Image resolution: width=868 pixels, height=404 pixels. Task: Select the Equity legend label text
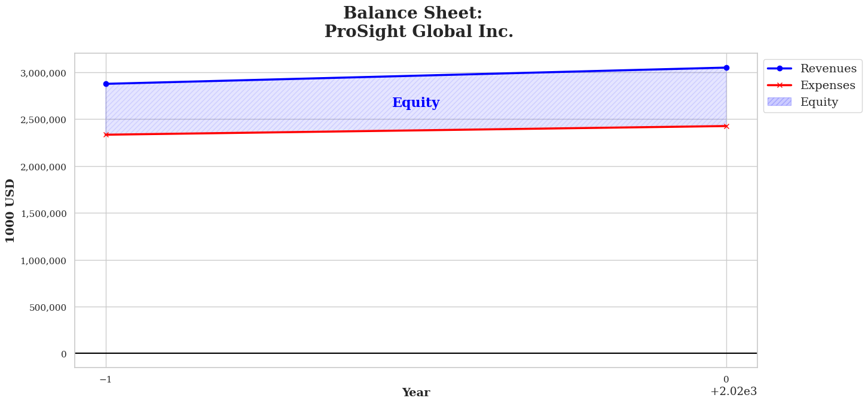click(x=819, y=102)
